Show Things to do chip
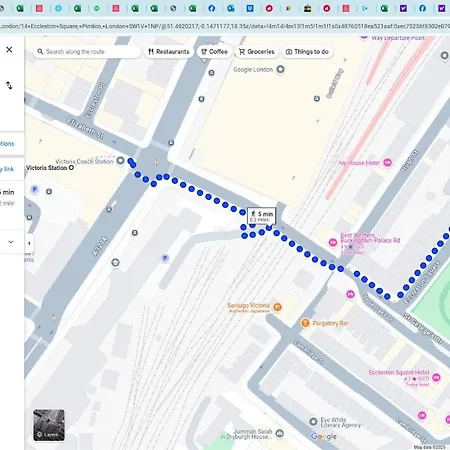The height and width of the screenshot is (450, 450). (308, 52)
